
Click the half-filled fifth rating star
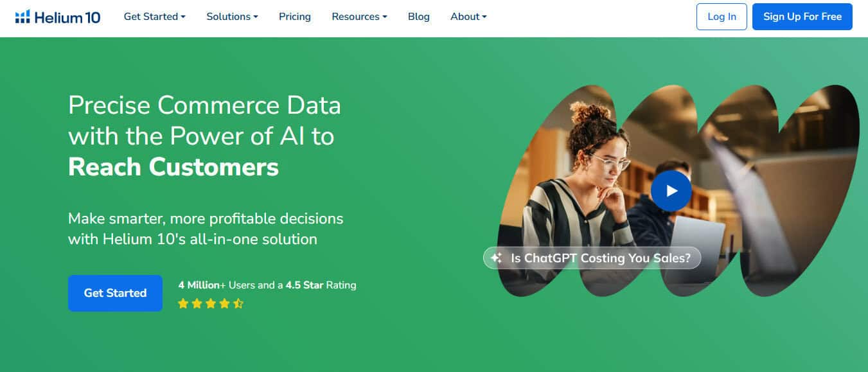238,303
